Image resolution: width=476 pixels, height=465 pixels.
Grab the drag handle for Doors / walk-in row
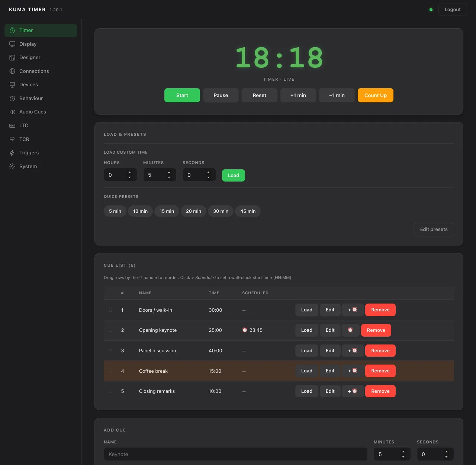pyautogui.click(x=110, y=310)
